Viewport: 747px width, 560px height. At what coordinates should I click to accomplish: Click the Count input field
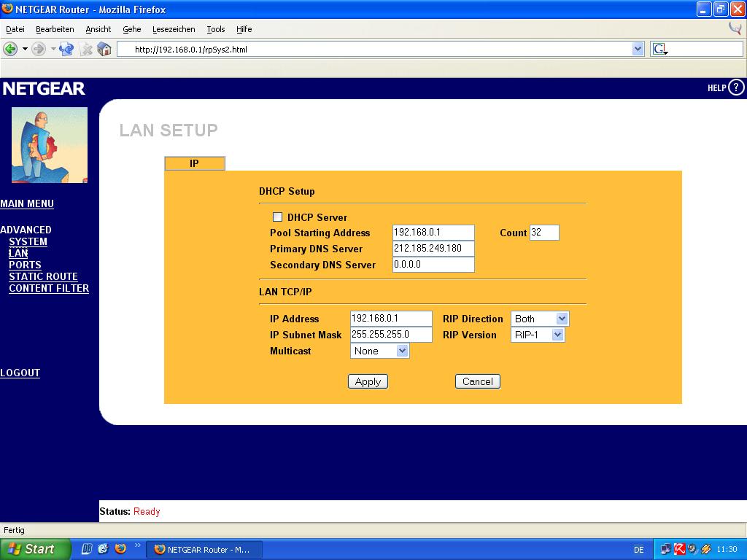tap(544, 233)
